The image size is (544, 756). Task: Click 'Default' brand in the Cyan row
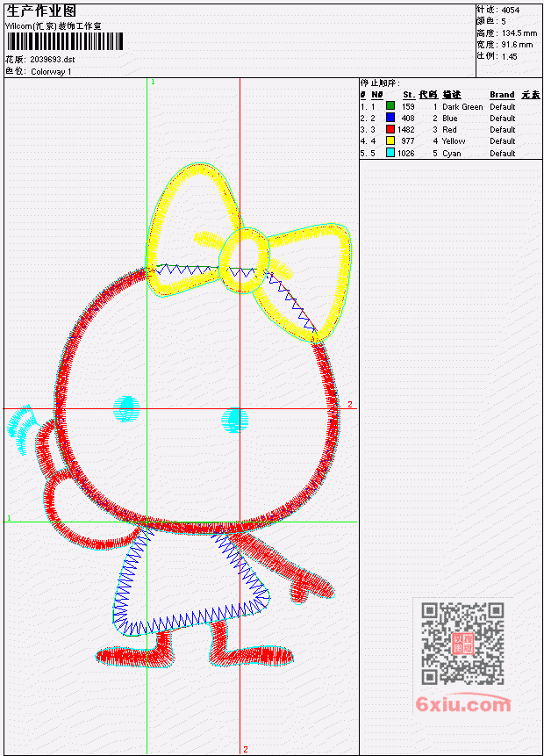(x=503, y=154)
